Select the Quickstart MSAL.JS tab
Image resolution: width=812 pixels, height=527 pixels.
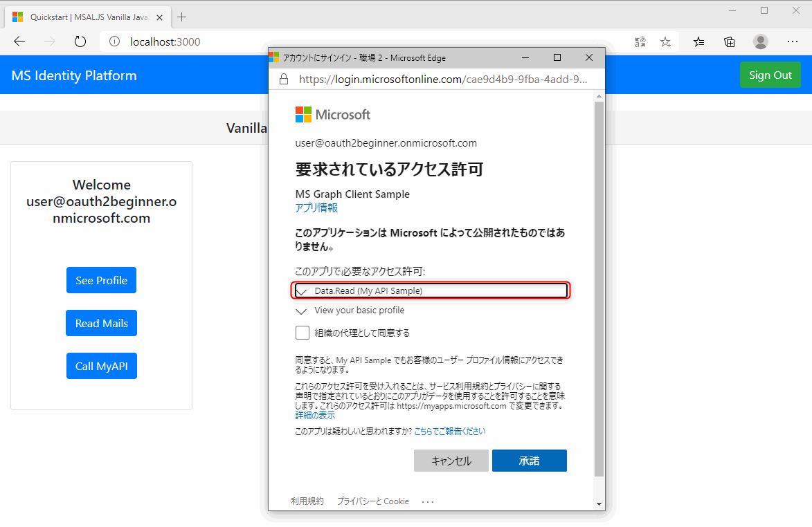(x=87, y=17)
